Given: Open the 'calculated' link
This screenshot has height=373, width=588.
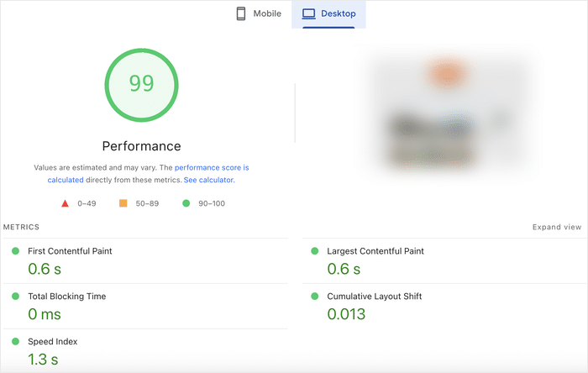Looking at the screenshot, I should pos(66,180).
